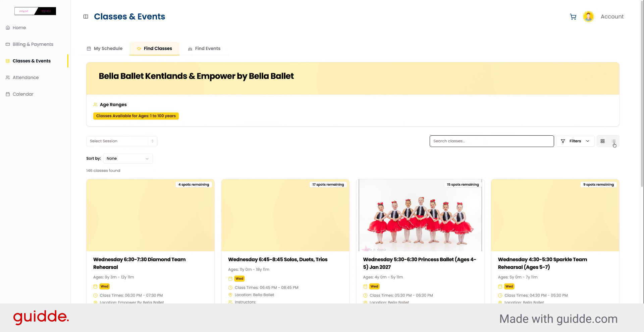644x332 pixels.
Task: Switch to list view layout
Action: 614,141
